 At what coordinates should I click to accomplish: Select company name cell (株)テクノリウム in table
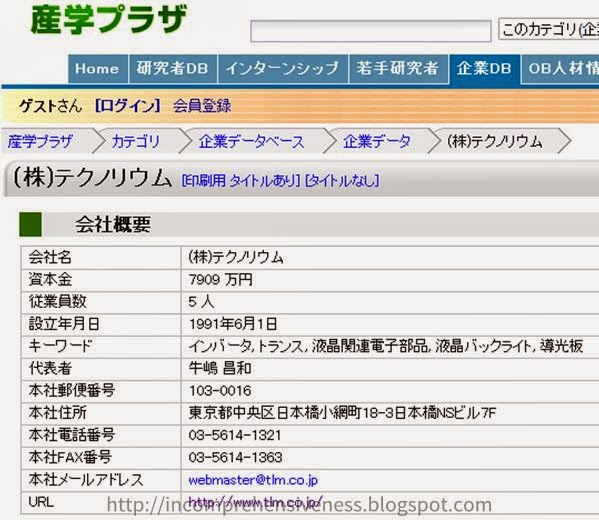[x=236, y=258]
